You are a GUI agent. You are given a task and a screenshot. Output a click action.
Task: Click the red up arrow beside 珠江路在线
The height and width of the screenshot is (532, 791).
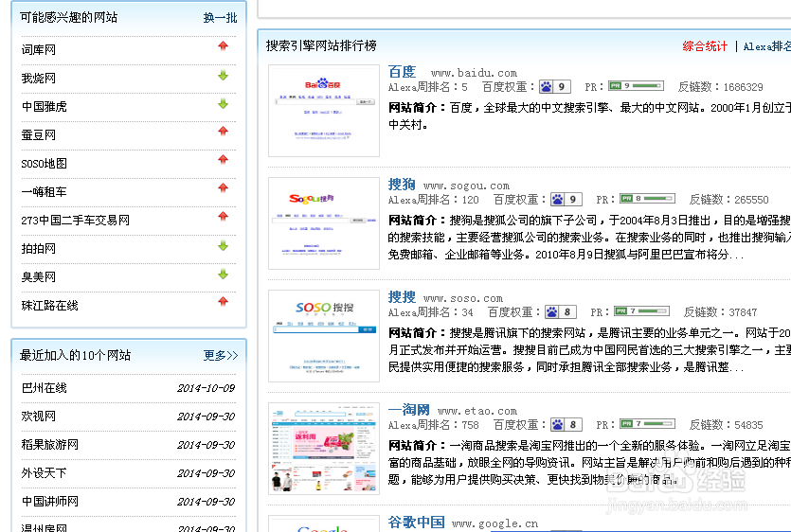tap(223, 302)
